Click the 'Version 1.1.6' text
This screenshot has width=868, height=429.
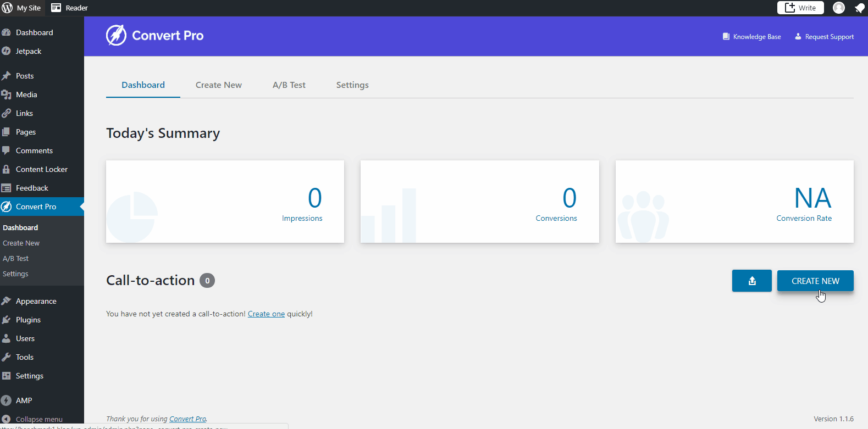point(833,419)
